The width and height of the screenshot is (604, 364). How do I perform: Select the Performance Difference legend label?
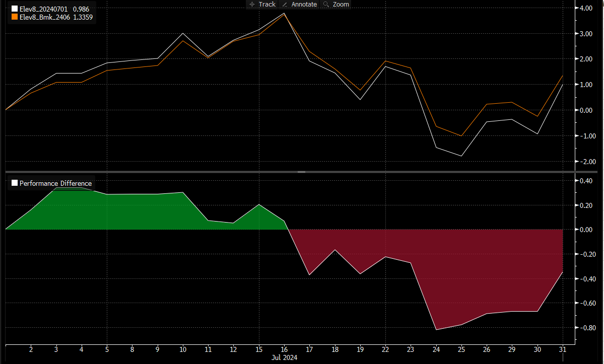point(55,183)
